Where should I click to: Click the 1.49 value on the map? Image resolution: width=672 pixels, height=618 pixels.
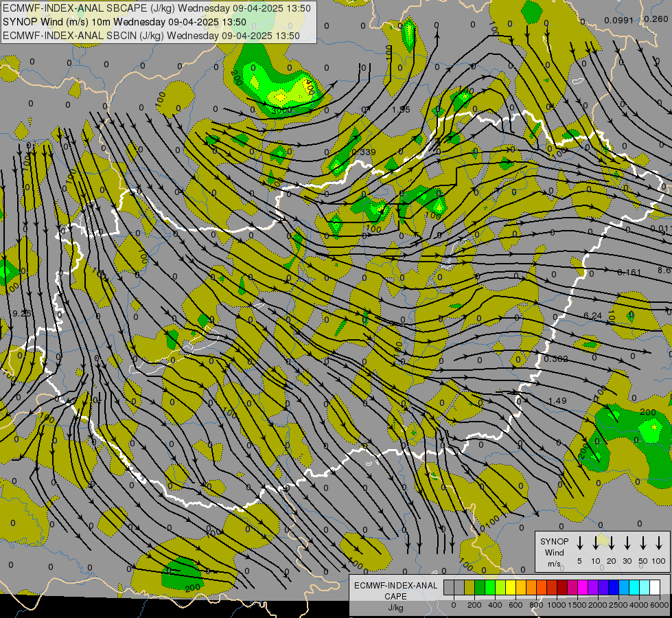coord(557,401)
